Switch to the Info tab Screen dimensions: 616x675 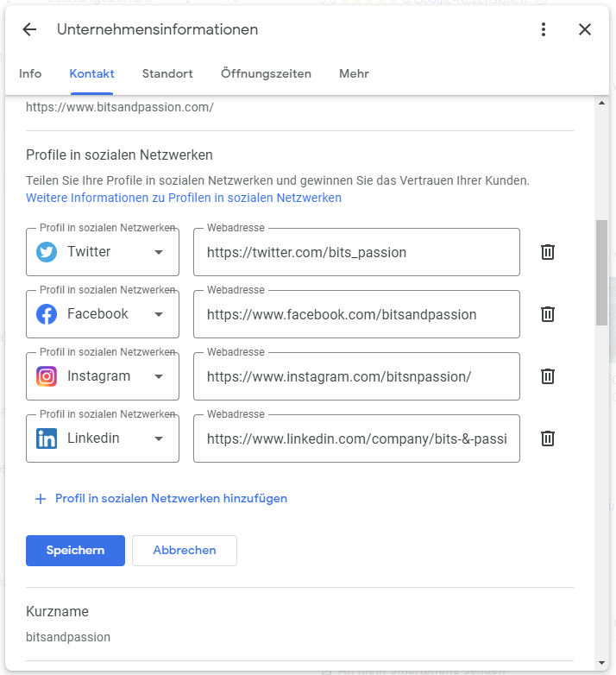click(x=30, y=74)
